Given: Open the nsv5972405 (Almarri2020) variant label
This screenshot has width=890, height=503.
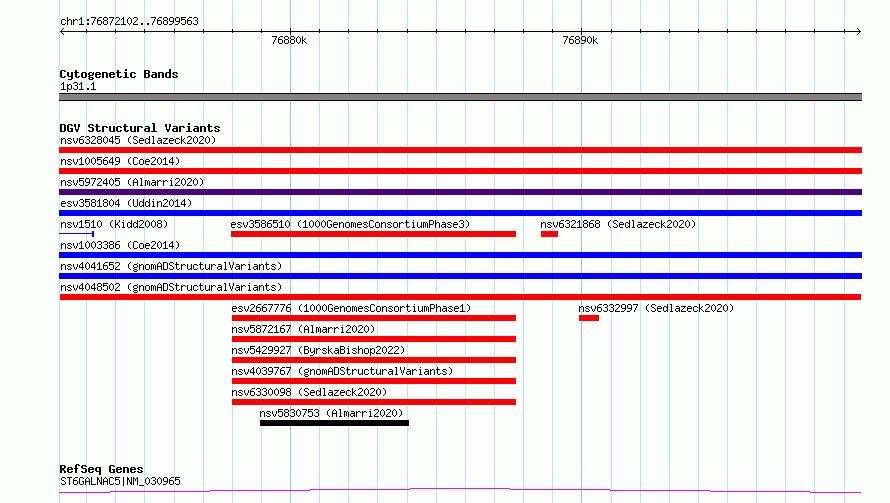Looking at the screenshot, I should 132,182.
